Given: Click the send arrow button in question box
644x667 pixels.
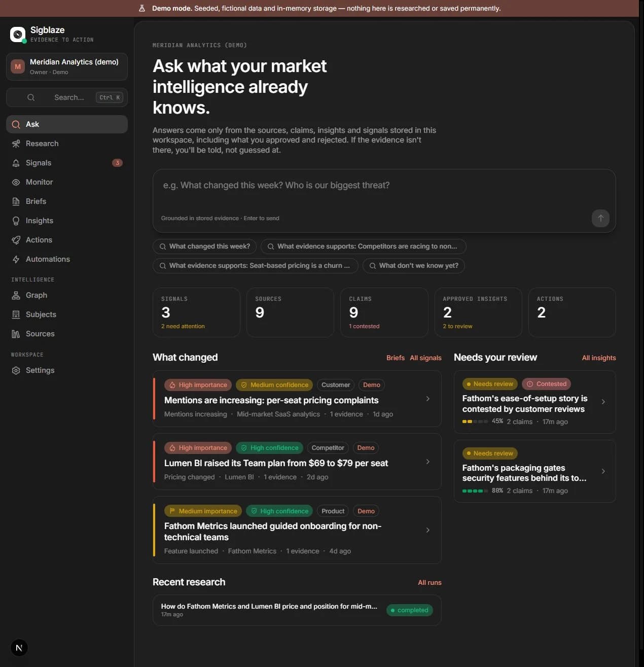Looking at the screenshot, I should (600, 218).
